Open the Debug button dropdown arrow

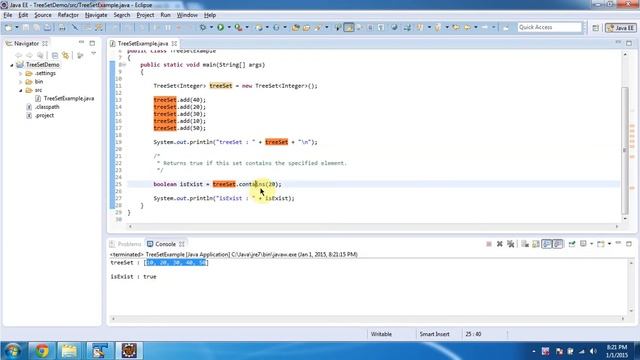(211, 27)
